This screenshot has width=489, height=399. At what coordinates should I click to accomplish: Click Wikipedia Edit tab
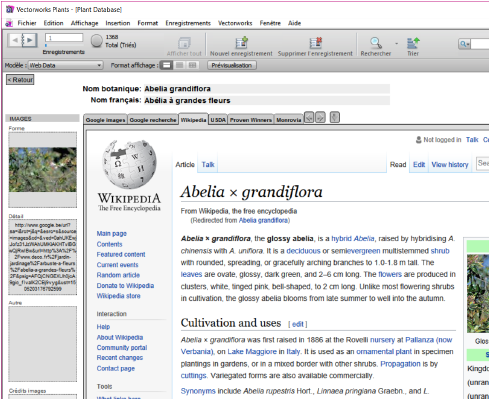(419, 164)
